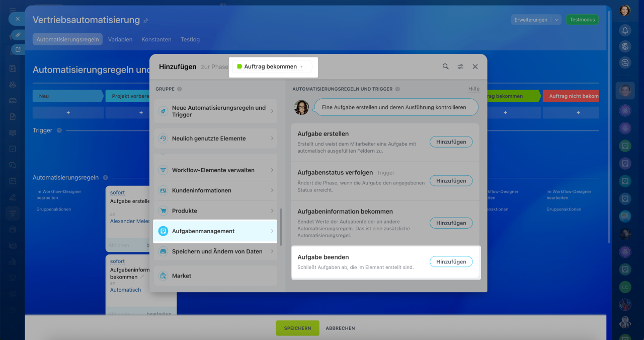Open search in the Hinzufügen dialog

pyautogui.click(x=445, y=66)
